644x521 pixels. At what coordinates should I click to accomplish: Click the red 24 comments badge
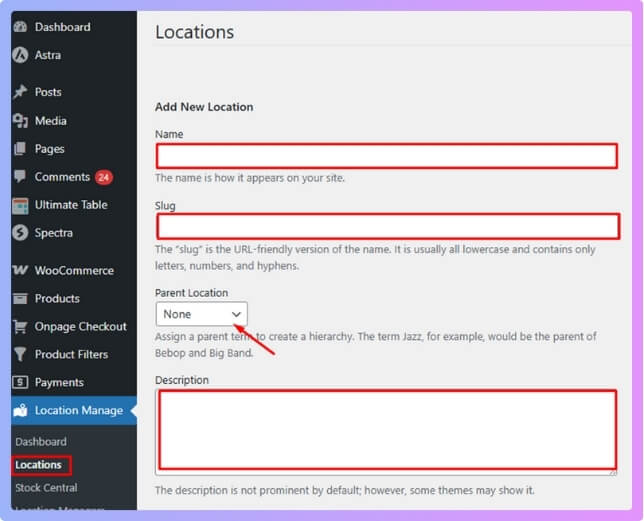pos(104,177)
